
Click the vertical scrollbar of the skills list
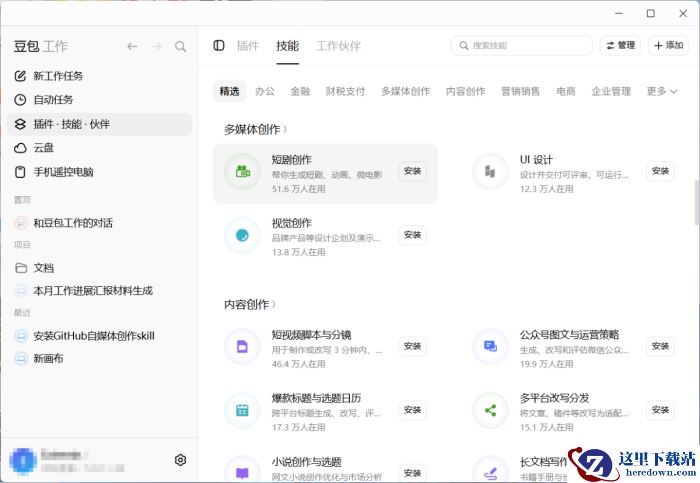click(x=697, y=202)
